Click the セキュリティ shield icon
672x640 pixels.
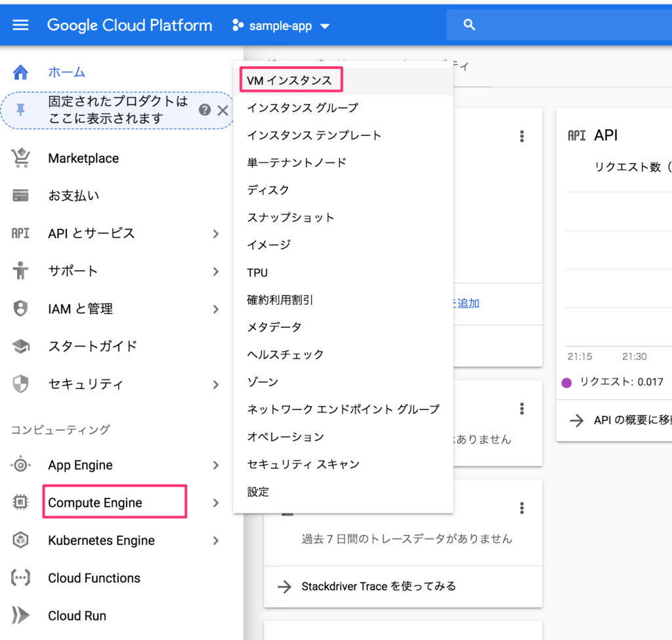[20, 384]
